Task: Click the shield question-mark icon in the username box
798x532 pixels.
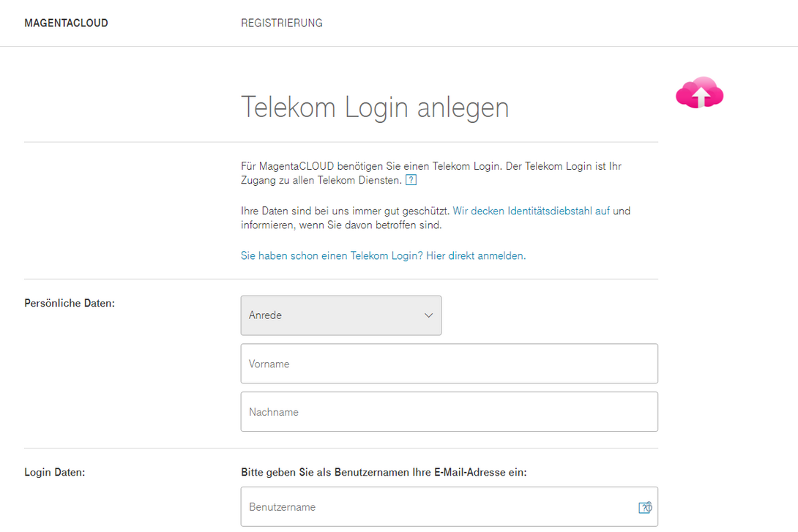Action: [645, 506]
